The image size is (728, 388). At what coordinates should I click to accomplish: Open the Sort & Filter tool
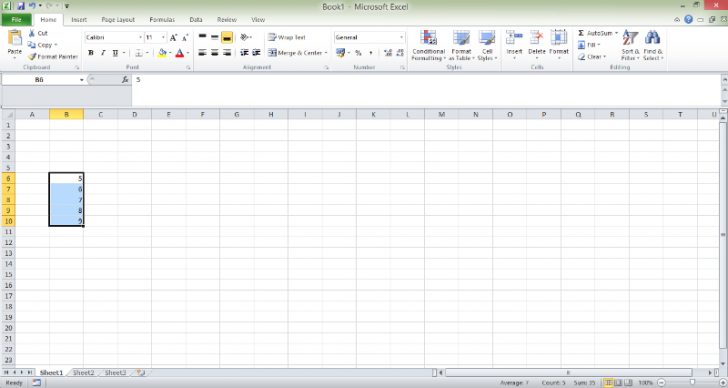point(630,45)
